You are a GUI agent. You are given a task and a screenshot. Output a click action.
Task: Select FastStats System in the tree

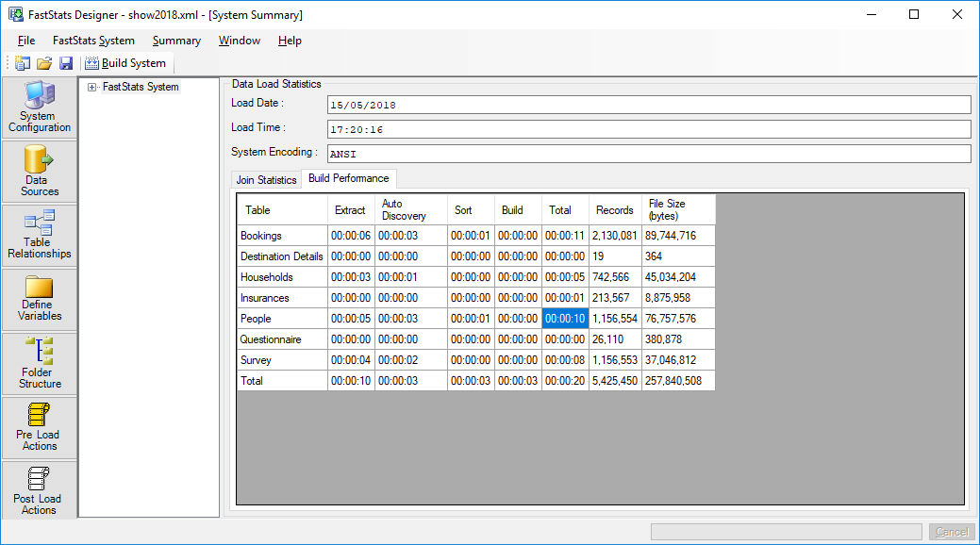[x=141, y=87]
